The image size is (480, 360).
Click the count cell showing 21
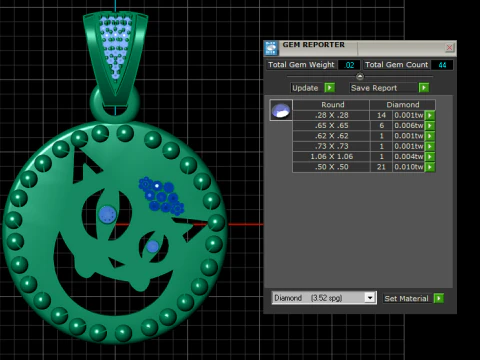point(381,167)
